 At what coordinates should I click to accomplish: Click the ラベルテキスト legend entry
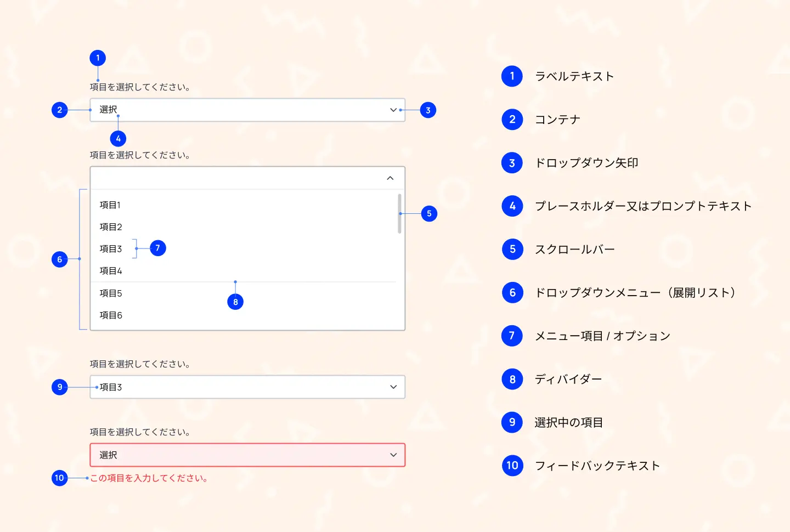coord(575,76)
